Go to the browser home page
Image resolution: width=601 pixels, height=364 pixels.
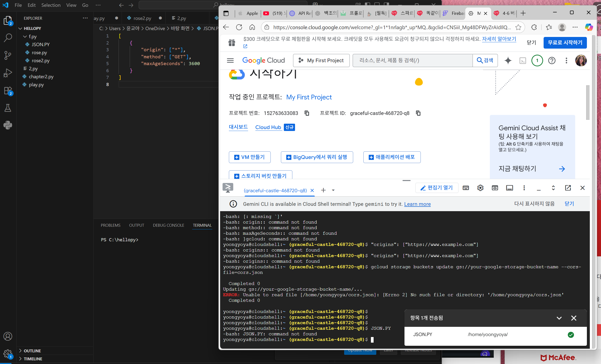click(x=252, y=27)
